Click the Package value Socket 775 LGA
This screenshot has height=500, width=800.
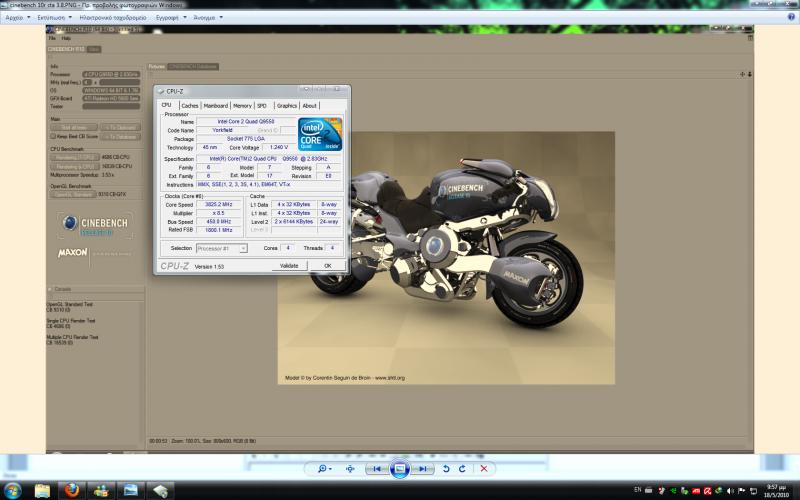pyautogui.click(x=246, y=139)
